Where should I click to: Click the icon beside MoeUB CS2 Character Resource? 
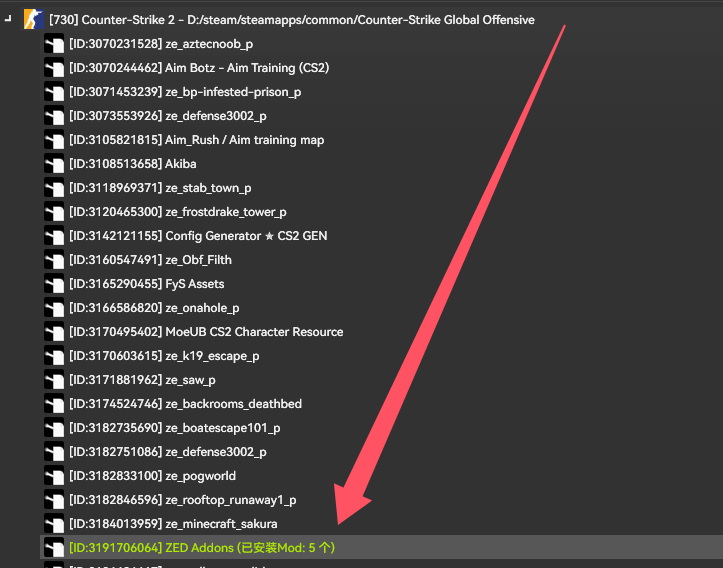(x=54, y=331)
